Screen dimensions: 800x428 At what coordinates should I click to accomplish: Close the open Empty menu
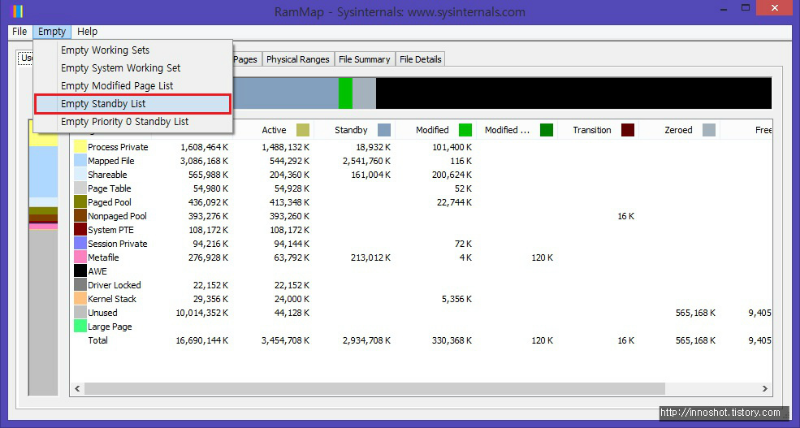[52, 32]
